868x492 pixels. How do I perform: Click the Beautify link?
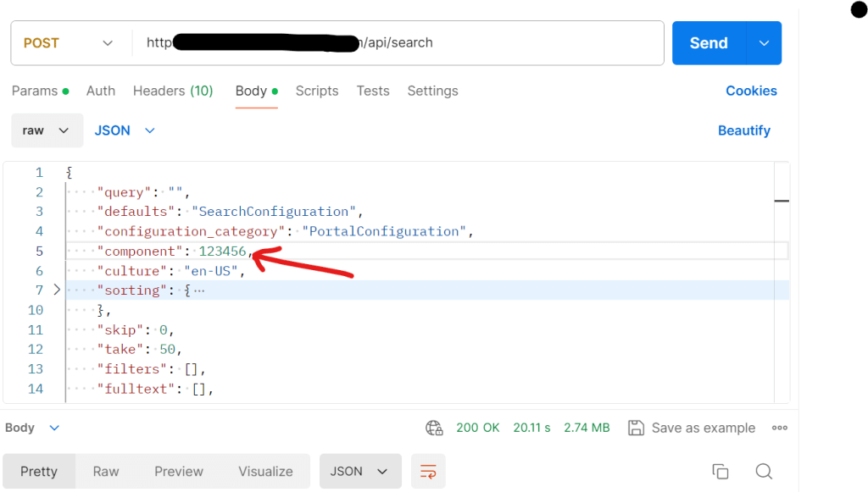click(743, 130)
